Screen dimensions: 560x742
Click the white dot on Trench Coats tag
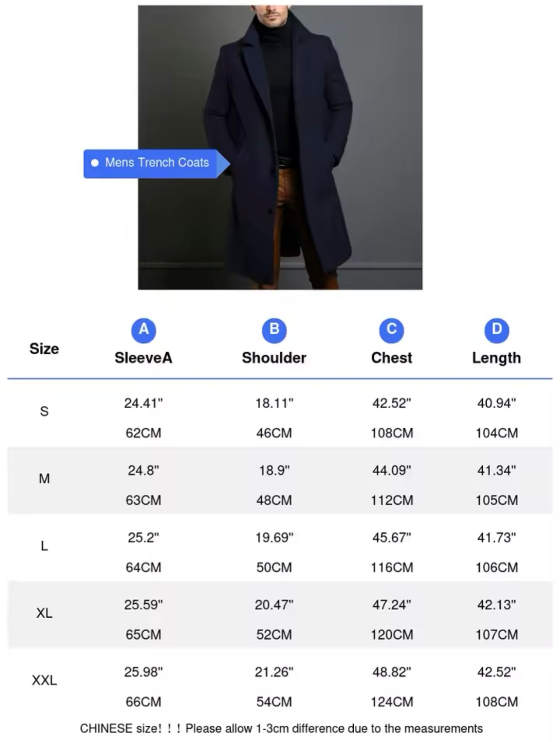click(x=95, y=163)
